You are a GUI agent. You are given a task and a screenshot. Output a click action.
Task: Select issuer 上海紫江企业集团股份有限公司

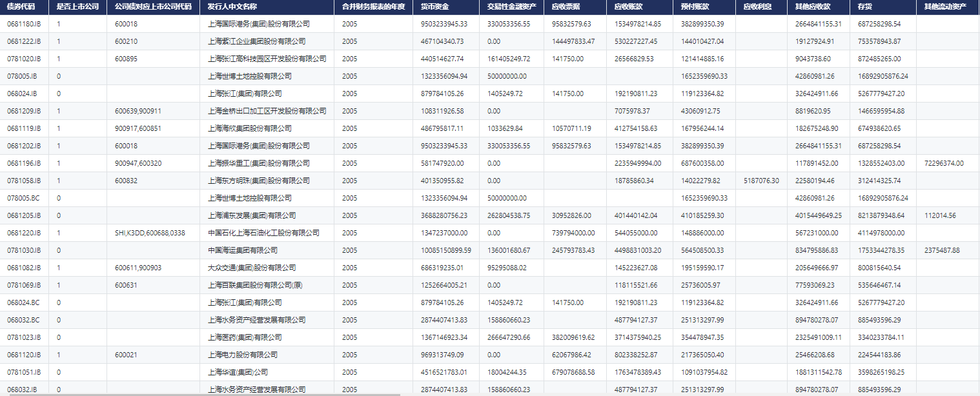click(257, 41)
